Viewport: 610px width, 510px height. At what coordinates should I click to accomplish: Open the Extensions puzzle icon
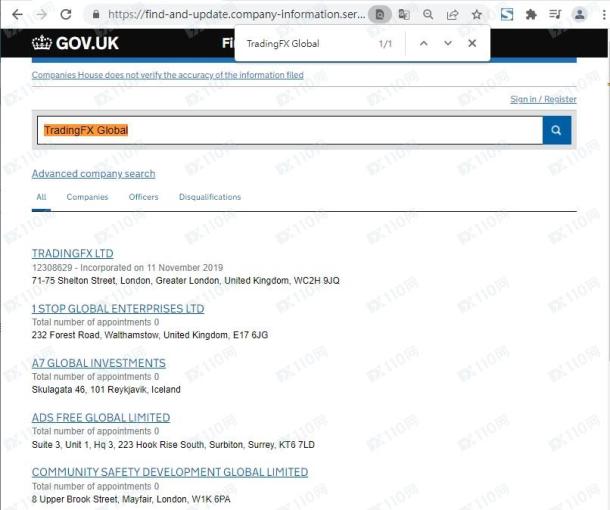tap(531, 15)
